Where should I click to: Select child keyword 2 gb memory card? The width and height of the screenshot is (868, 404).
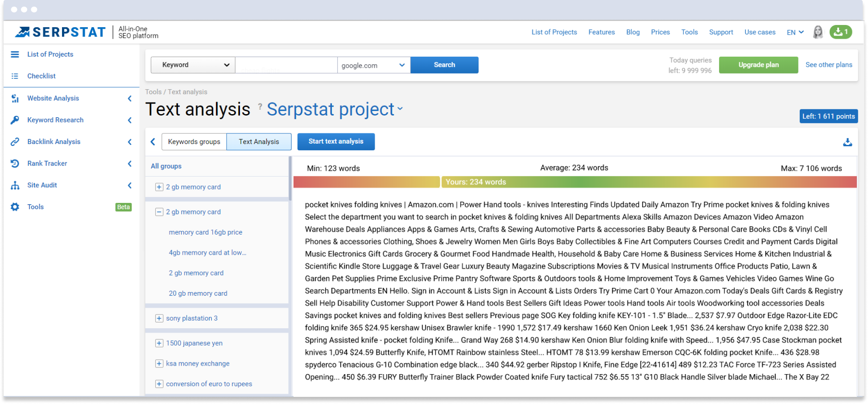[196, 273]
